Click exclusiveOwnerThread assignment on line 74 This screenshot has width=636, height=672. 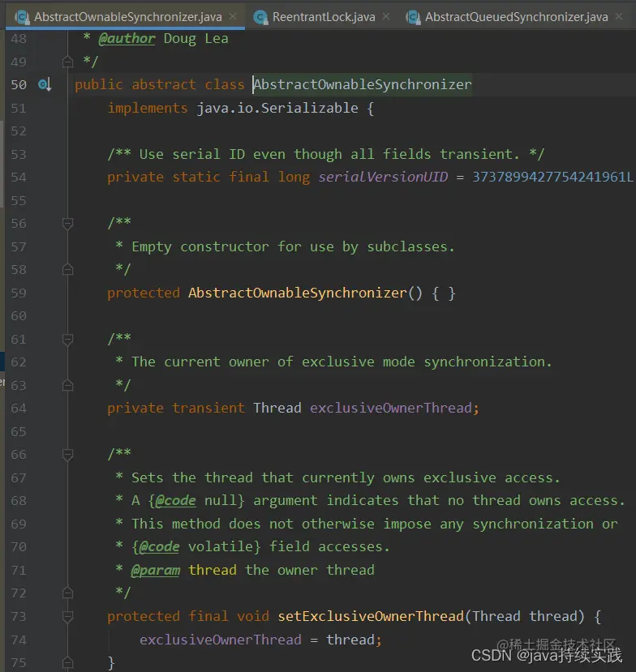(221, 640)
